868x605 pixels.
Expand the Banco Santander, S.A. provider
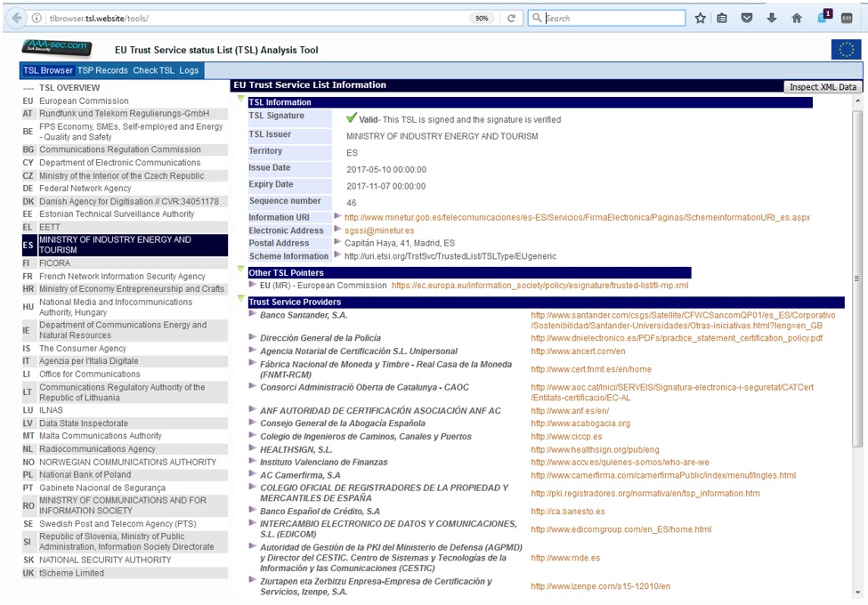[x=253, y=313]
